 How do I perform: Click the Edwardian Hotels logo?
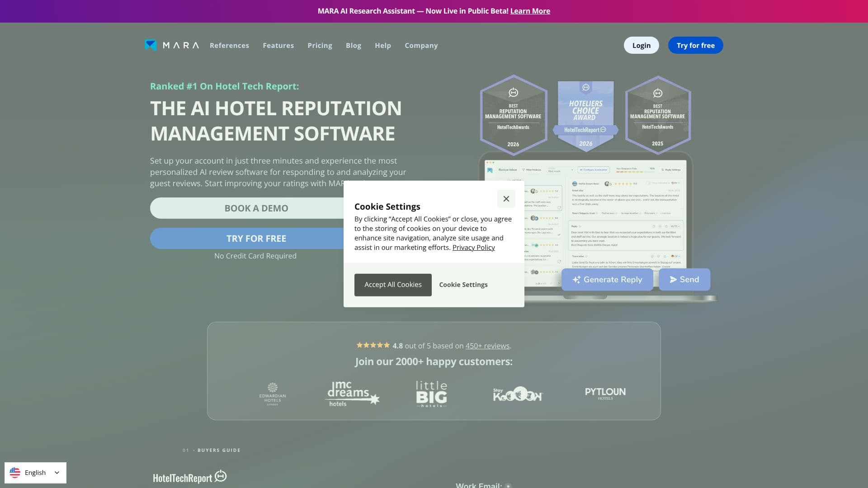click(x=272, y=394)
